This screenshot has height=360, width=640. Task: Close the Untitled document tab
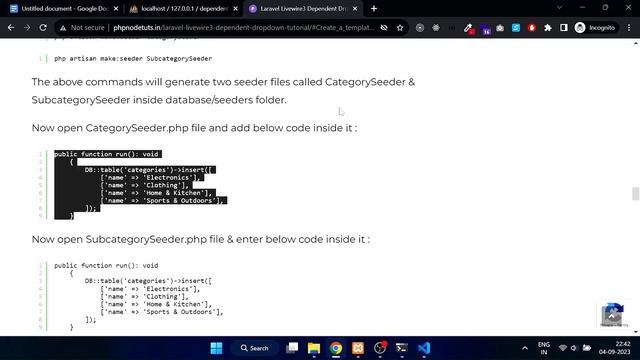pos(116,9)
